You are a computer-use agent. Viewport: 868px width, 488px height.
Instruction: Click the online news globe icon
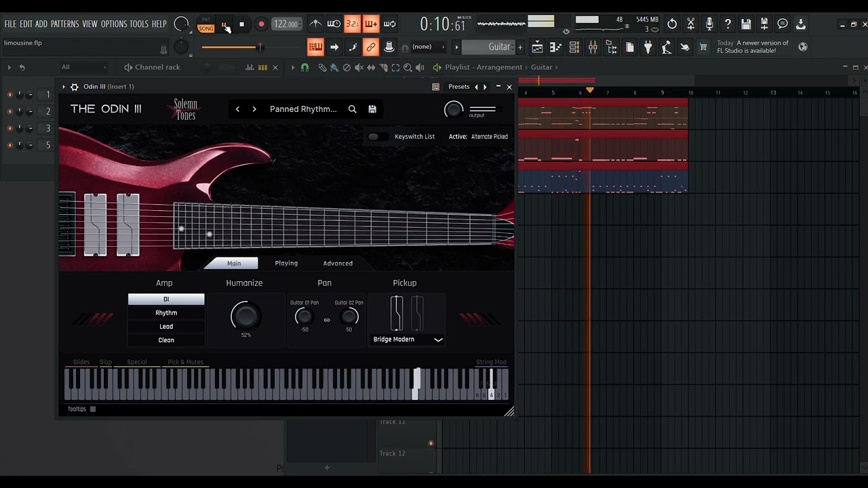coord(803,47)
